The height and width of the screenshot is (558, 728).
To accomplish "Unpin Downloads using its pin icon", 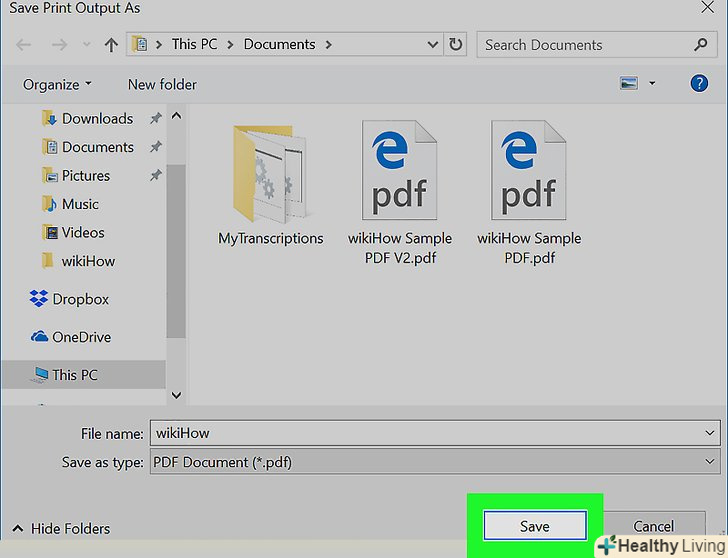I will [x=156, y=118].
